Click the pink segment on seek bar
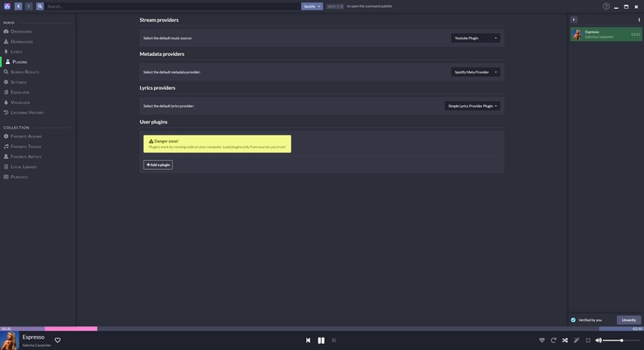This screenshot has width=644, height=350. pos(71,329)
